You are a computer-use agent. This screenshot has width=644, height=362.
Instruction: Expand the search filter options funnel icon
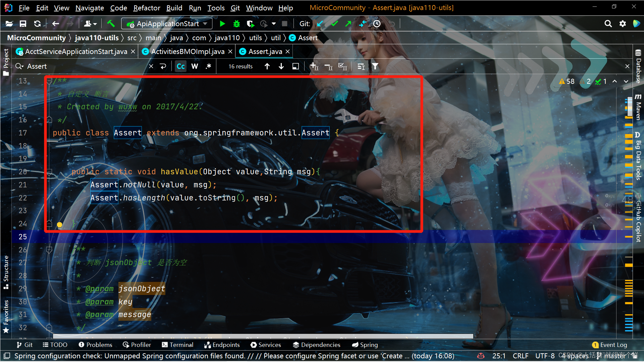click(x=375, y=66)
